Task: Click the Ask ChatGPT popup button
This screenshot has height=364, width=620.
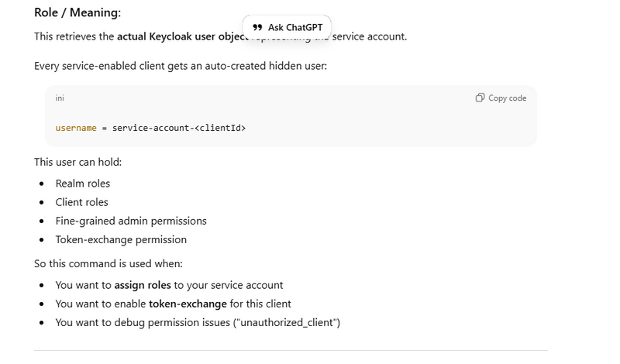Action: tap(287, 27)
